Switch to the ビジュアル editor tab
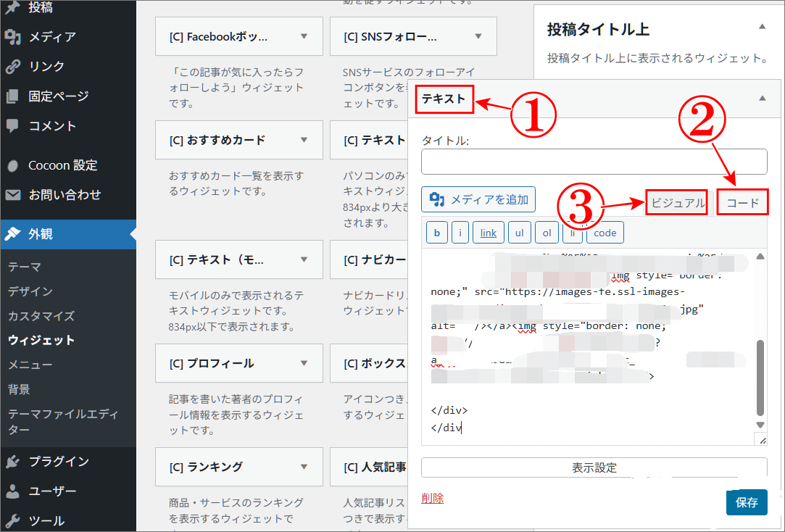 coord(677,203)
